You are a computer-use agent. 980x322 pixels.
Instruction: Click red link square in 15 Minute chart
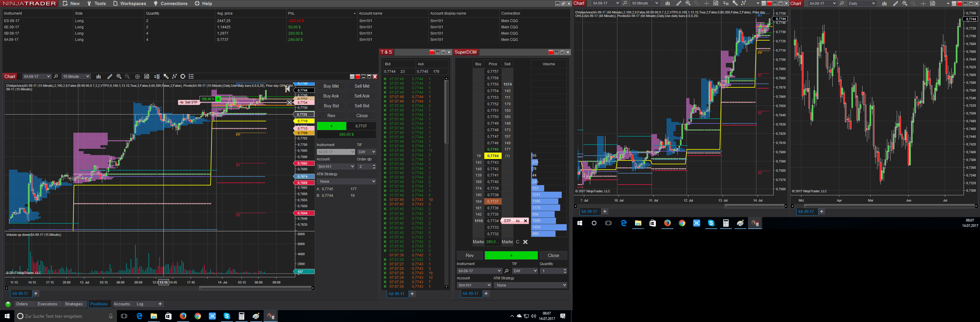tap(358, 77)
